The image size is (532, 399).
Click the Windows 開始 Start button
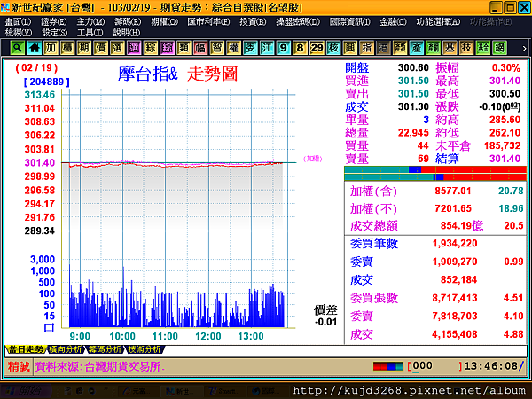coord(25,391)
